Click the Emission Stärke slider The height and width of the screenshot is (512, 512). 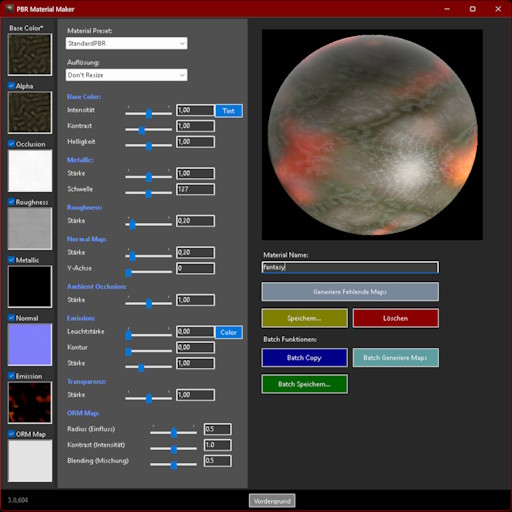pyautogui.click(x=149, y=366)
